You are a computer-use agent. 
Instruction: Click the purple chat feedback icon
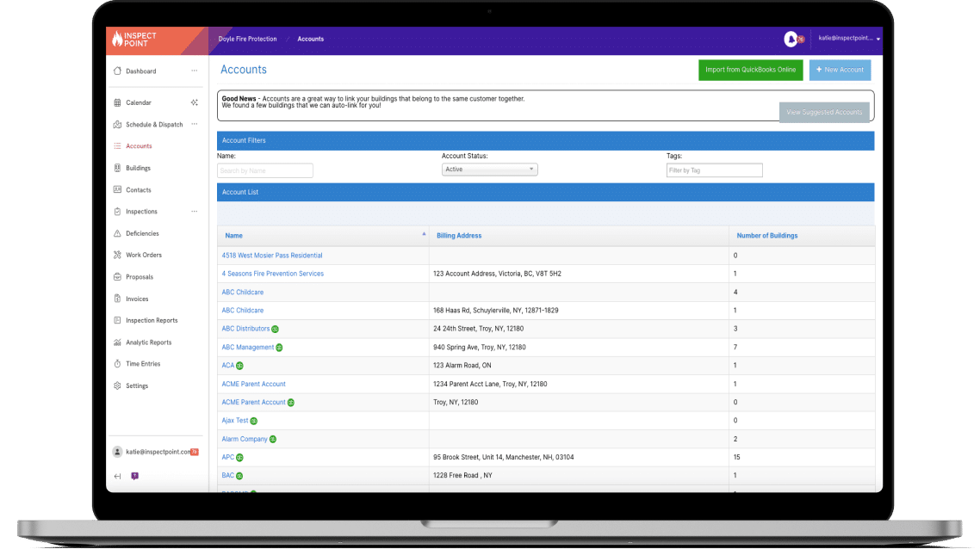pos(134,476)
